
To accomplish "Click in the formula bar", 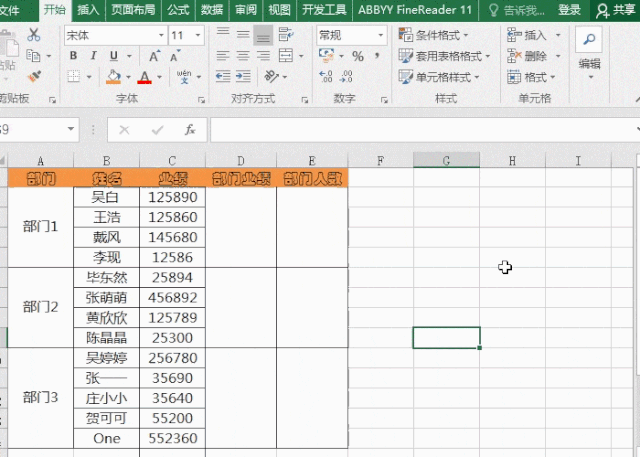I will [422, 130].
